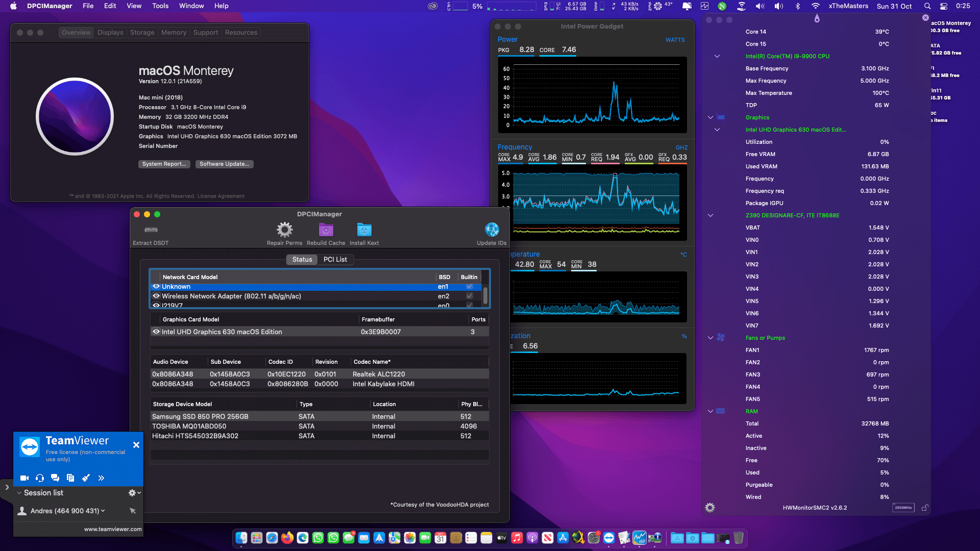The image size is (980, 551).
Task: Collapse Intel UHD Graphics 630 subgroup
Action: click(717, 130)
